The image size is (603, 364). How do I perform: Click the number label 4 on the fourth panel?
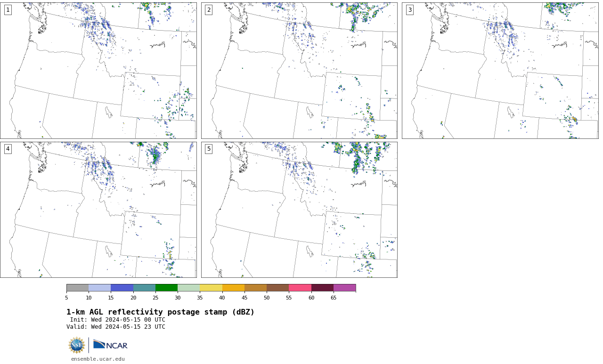[8, 149]
